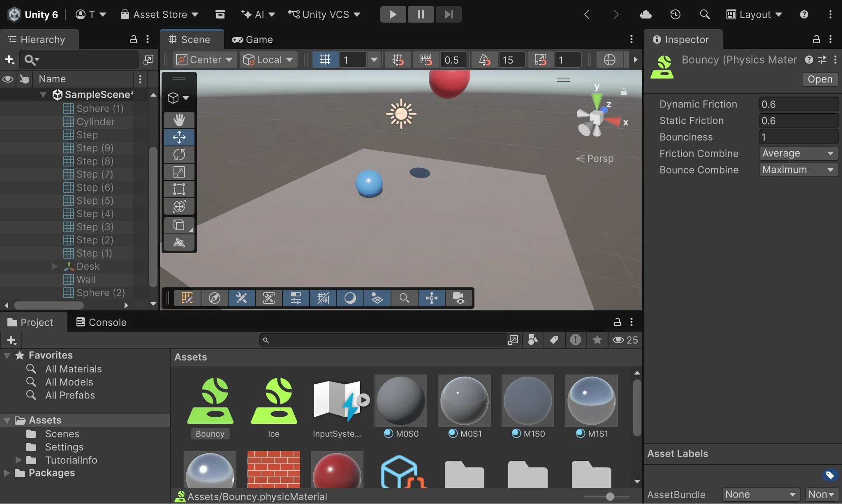Screen dimensions: 842x504
Task: Select the Rotate tool
Action: [x=179, y=154]
